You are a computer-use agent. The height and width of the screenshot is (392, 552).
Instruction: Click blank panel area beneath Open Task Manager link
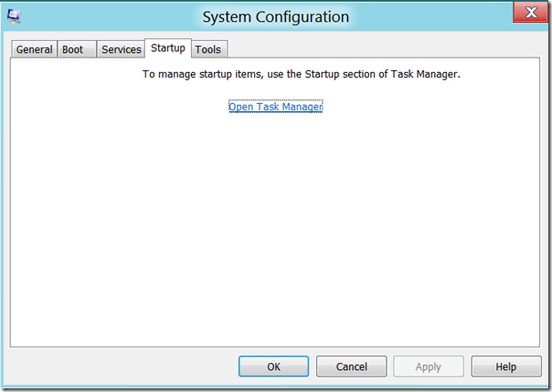pyautogui.click(x=275, y=221)
